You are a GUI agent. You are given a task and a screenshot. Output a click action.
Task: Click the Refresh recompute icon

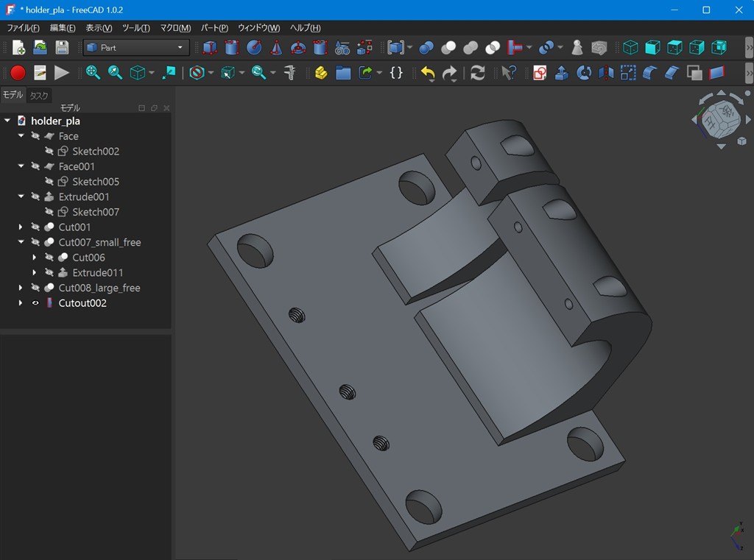point(477,73)
